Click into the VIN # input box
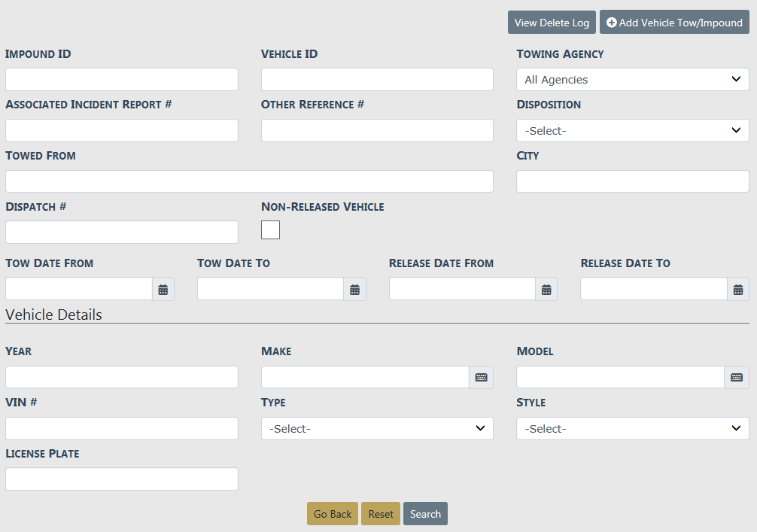757x532 pixels. pos(122,429)
